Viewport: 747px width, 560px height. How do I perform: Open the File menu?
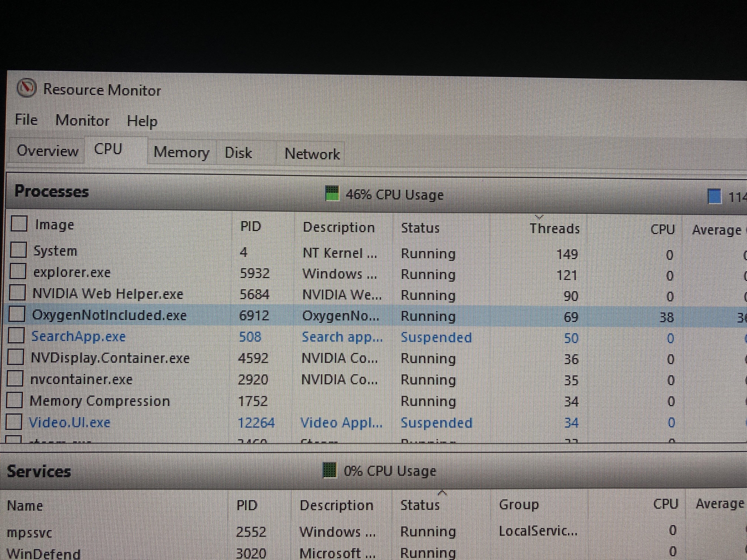pyautogui.click(x=26, y=120)
